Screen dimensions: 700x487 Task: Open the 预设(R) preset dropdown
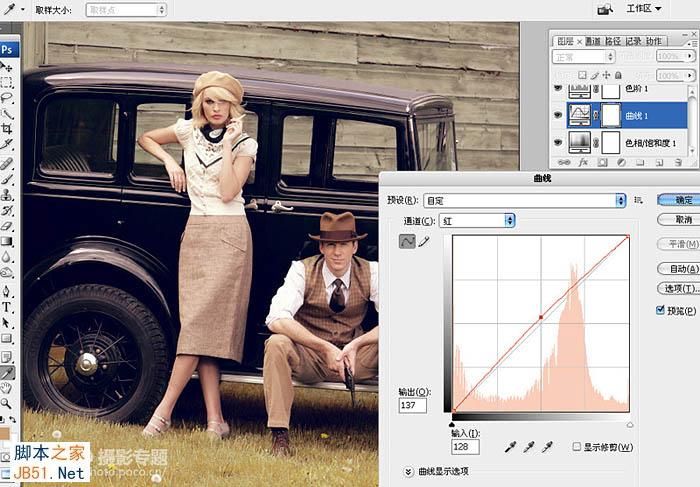pos(525,200)
